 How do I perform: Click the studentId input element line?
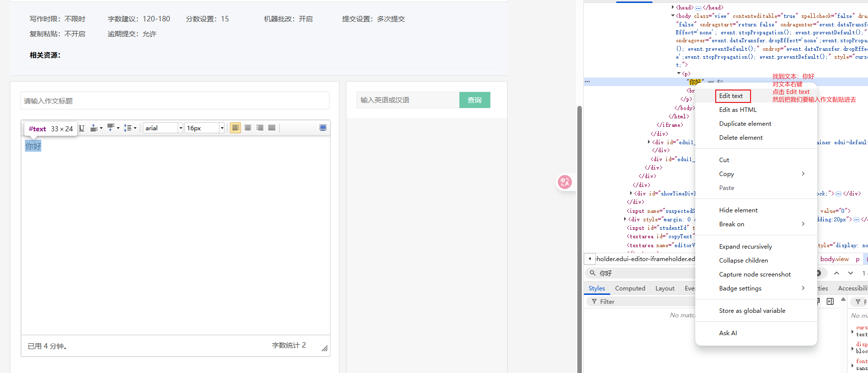tap(660, 228)
